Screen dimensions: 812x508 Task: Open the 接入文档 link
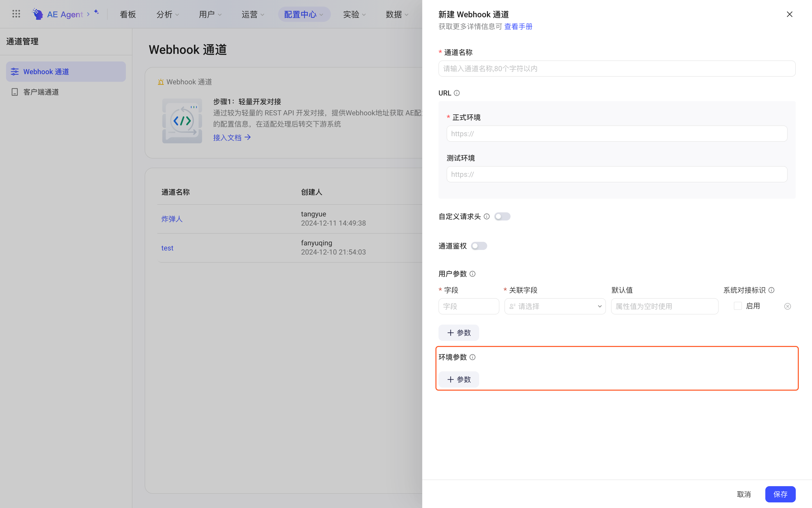coord(227,137)
